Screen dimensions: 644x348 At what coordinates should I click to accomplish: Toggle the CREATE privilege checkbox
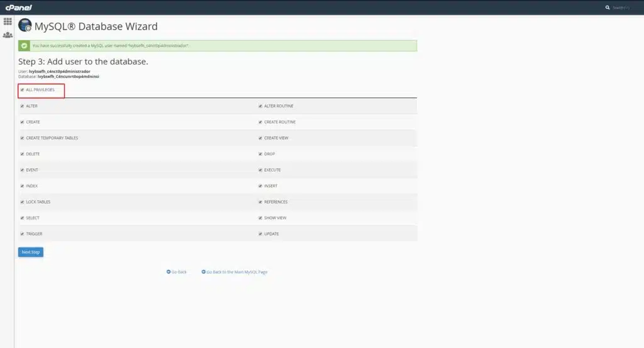point(22,122)
